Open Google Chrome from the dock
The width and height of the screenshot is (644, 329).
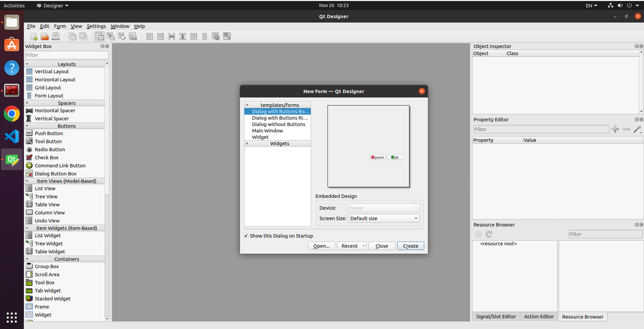(12, 114)
